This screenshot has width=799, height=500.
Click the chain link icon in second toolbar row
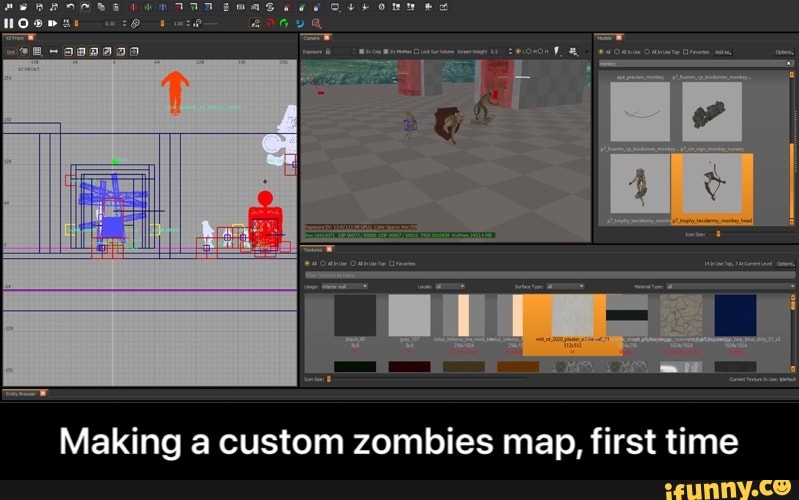point(136,23)
